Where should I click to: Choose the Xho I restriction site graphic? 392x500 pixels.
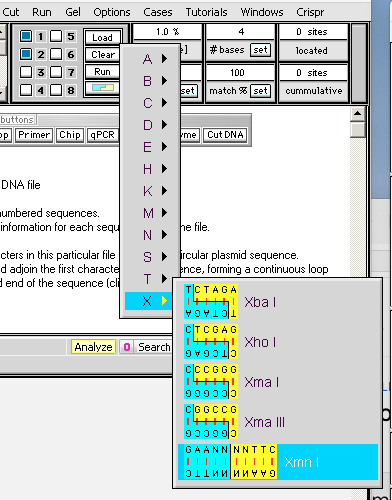pyautogui.click(x=211, y=341)
